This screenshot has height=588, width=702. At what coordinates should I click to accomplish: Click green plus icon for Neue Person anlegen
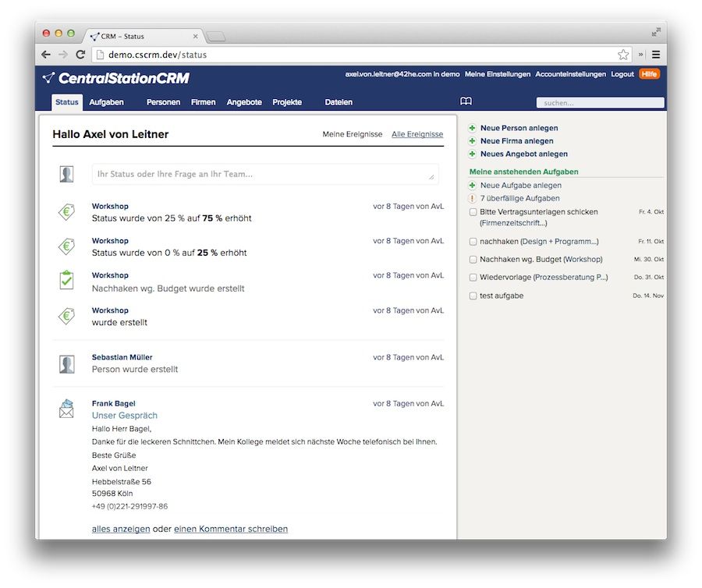[473, 128]
